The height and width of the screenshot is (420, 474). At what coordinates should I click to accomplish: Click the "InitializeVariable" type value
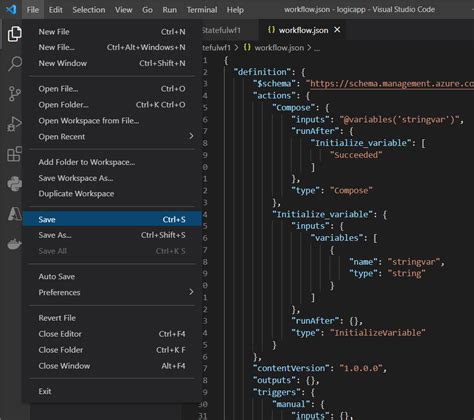pyautogui.click(x=377, y=333)
